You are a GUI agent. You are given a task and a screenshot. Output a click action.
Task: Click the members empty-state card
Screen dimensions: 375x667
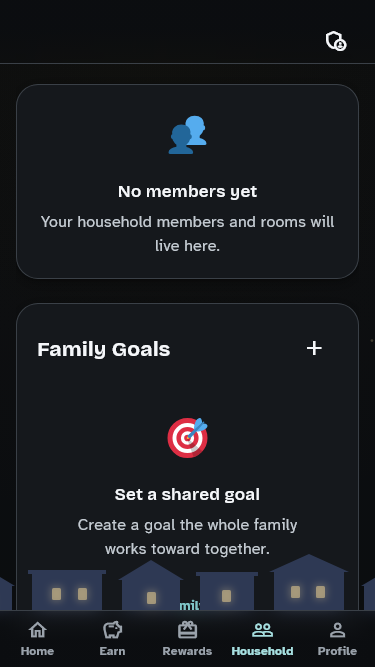(188, 182)
